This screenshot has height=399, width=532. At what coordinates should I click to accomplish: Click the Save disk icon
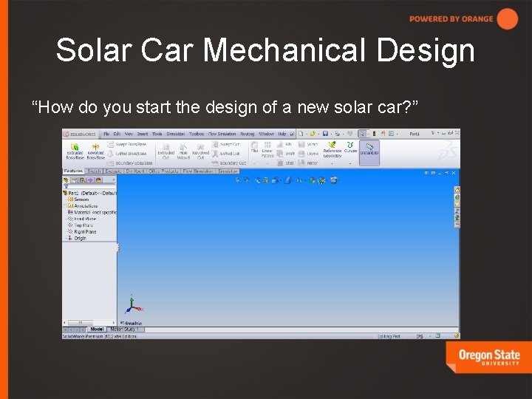[x=325, y=134]
